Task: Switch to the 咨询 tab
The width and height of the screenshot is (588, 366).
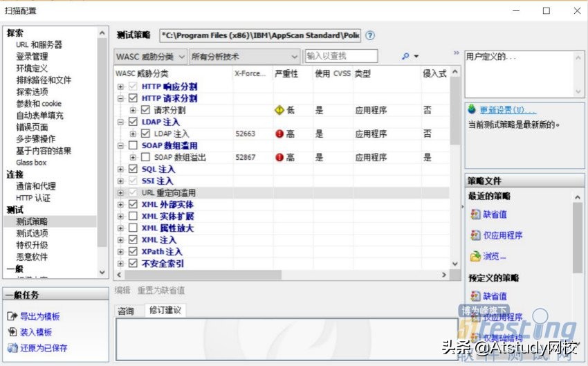Action: click(126, 311)
